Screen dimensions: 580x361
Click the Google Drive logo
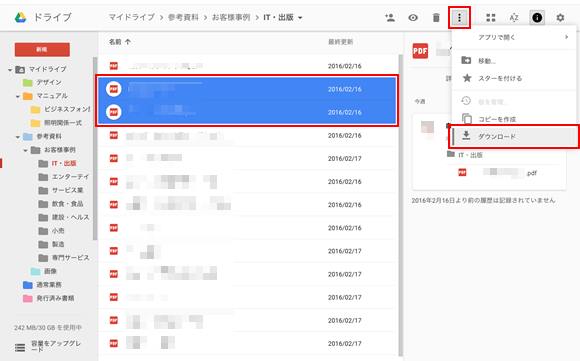(x=20, y=17)
